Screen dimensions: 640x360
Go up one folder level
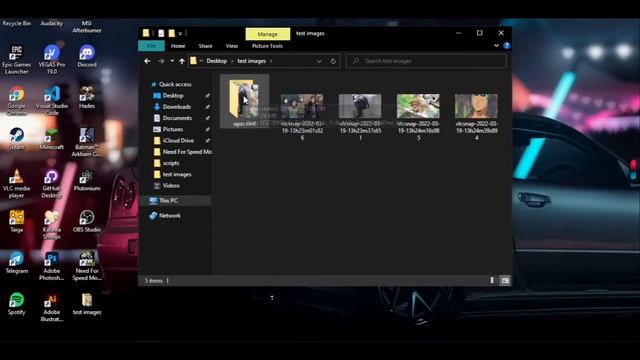click(x=182, y=61)
